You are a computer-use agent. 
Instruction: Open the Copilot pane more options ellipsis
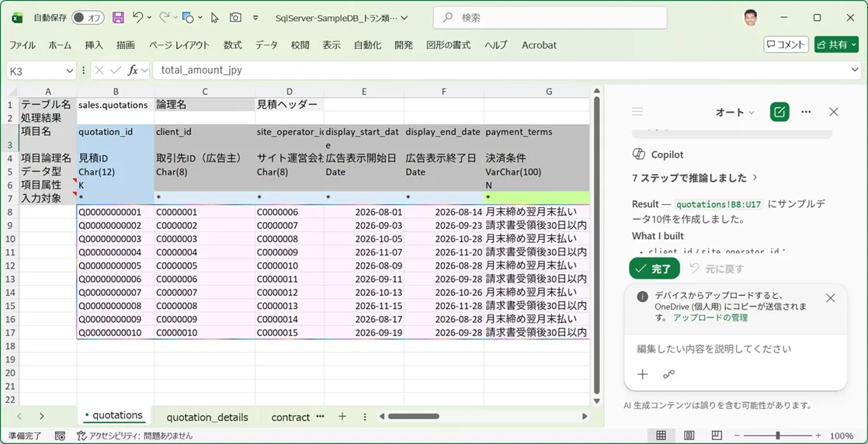coord(806,112)
